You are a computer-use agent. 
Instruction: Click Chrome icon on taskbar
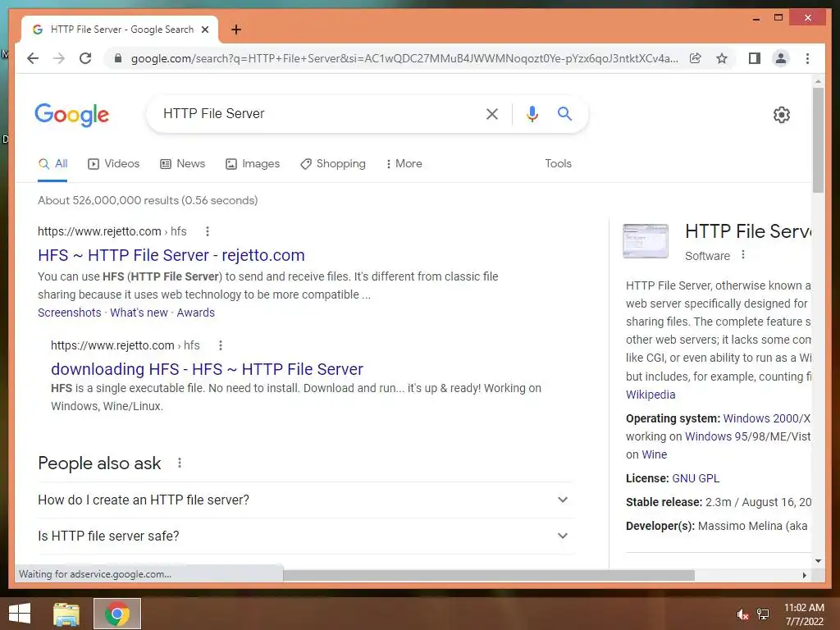click(117, 614)
